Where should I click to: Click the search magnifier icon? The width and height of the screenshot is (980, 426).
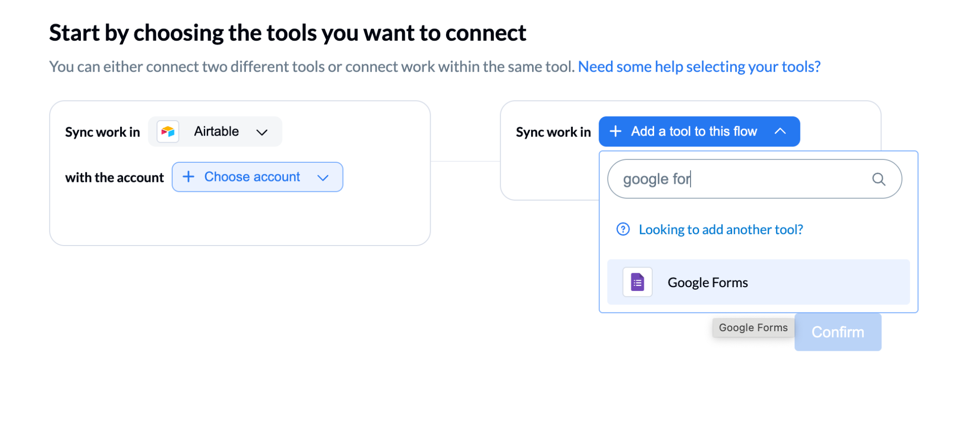879,179
